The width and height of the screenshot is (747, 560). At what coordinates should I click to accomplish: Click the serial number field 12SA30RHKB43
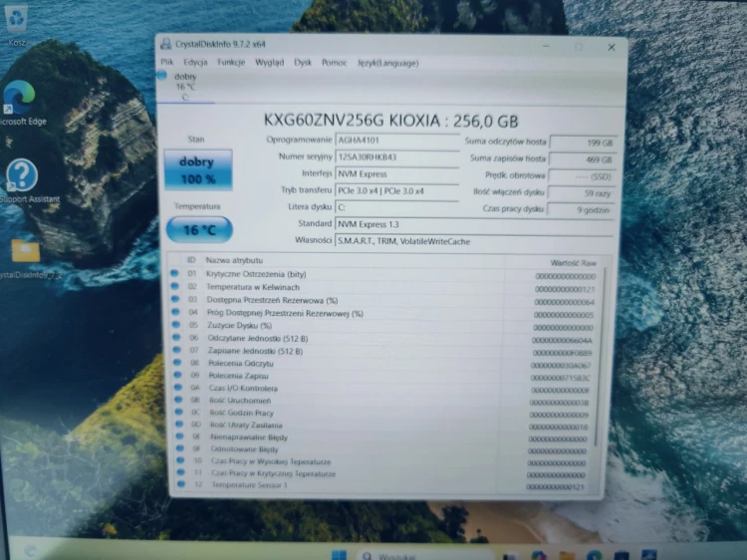pos(396,157)
